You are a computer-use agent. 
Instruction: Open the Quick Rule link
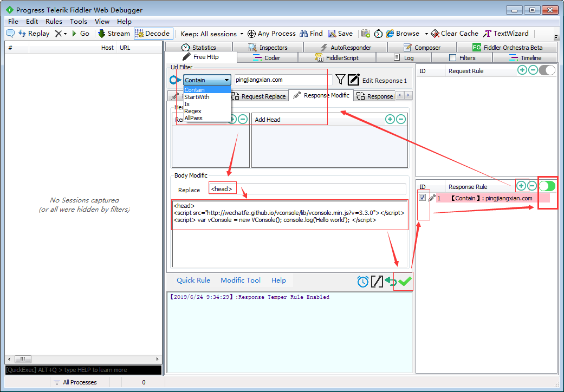(x=193, y=280)
